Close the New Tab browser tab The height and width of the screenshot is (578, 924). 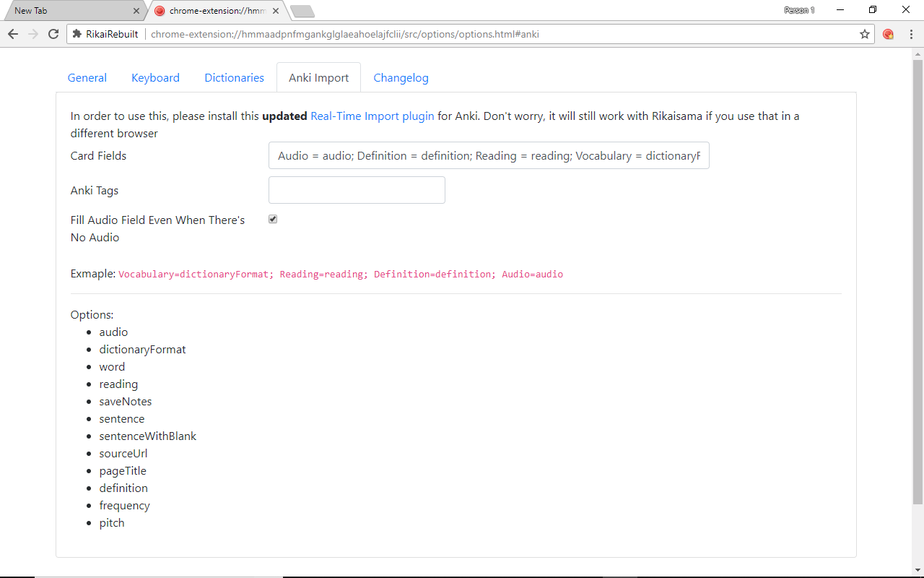click(136, 11)
